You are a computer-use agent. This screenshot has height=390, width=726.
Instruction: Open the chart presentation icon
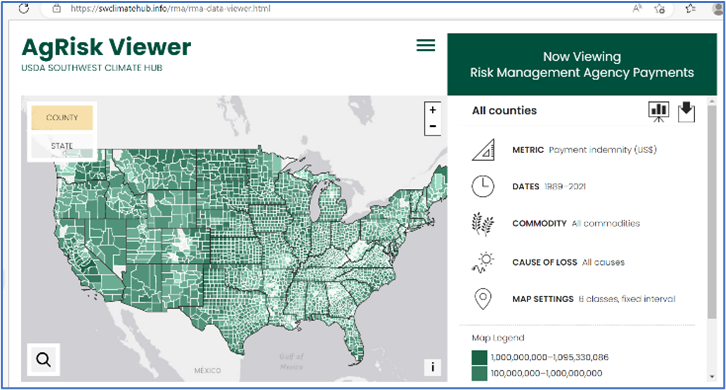click(658, 111)
